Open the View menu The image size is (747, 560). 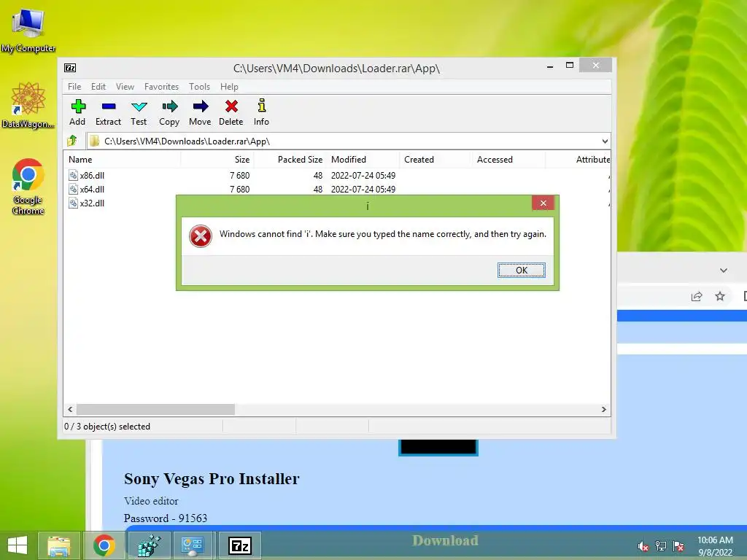coord(125,87)
